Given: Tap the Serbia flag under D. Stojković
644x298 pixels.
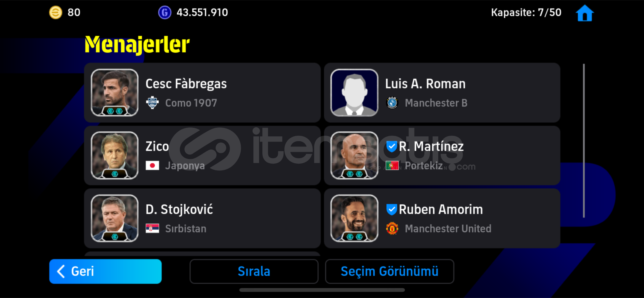Looking at the screenshot, I should click(152, 228).
